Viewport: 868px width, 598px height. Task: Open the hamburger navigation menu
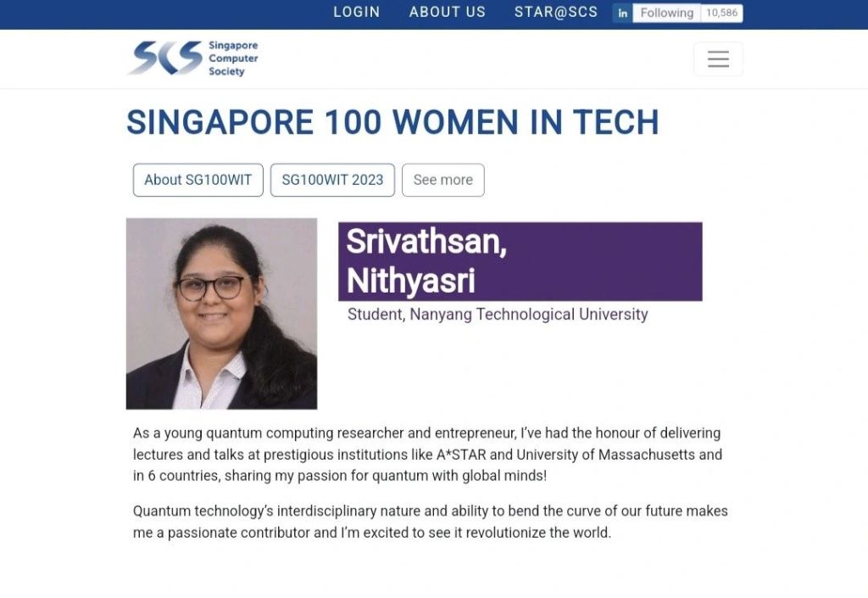[718, 59]
